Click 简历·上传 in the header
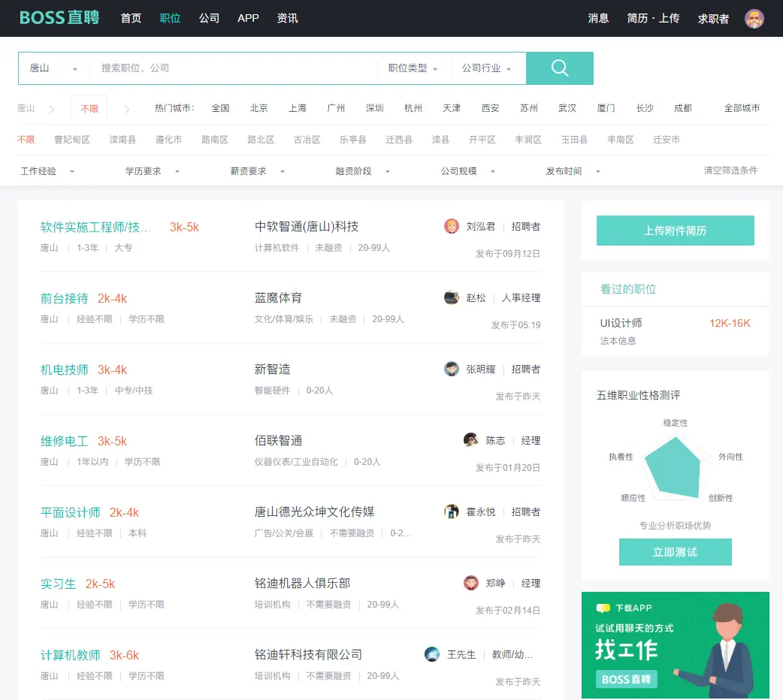Screen dimensions: 783x700 click(x=653, y=19)
